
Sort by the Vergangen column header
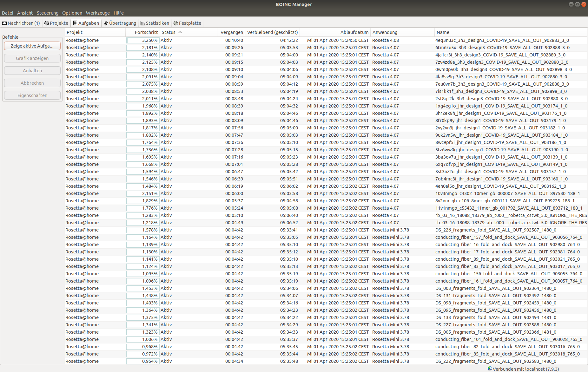coord(231,32)
